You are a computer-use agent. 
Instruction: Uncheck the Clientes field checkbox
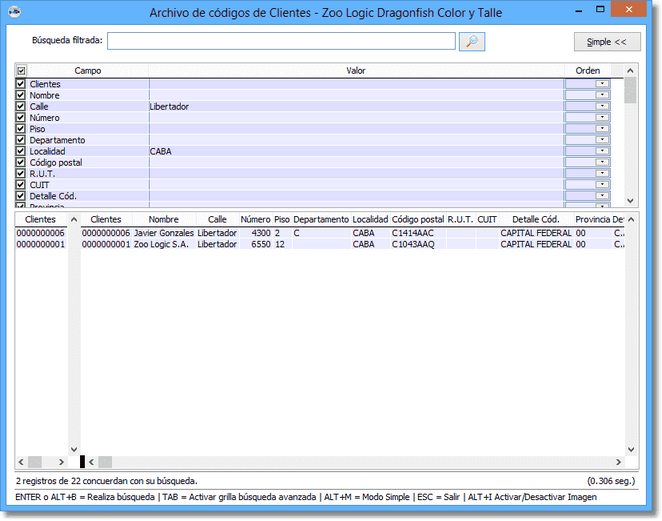click(x=20, y=84)
